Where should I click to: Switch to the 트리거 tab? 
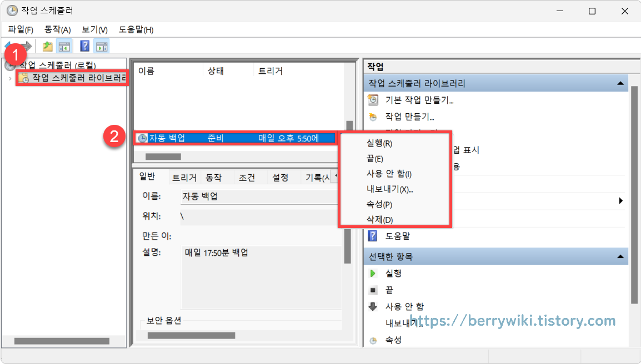point(185,177)
